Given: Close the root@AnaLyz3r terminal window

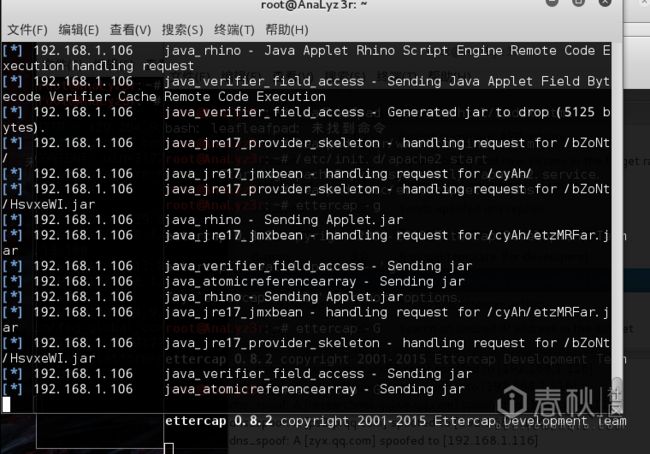Looking at the screenshot, I should click(605, 2).
